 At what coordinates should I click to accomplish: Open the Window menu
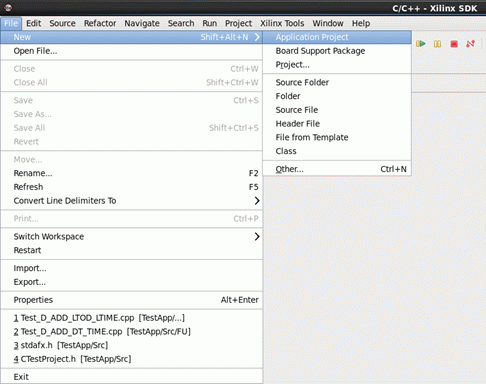328,23
